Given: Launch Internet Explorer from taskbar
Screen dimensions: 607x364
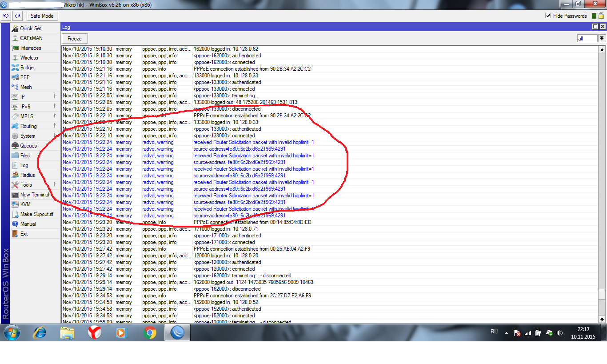Looking at the screenshot, I should point(39,332).
